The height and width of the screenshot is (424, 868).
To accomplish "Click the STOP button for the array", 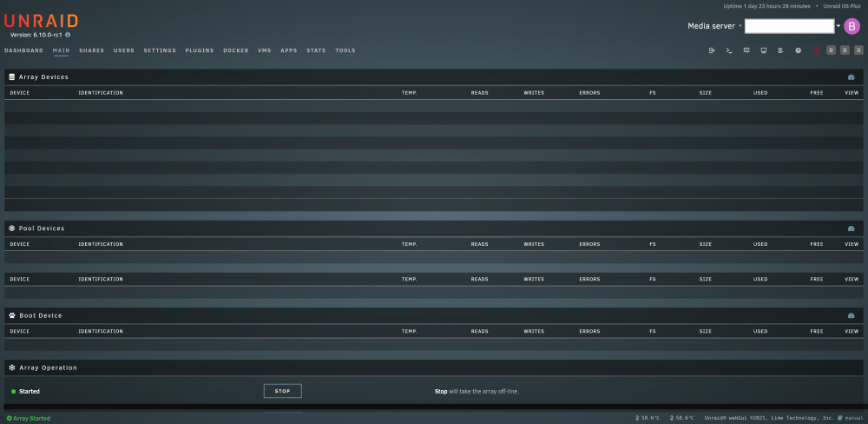I will [282, 391].
